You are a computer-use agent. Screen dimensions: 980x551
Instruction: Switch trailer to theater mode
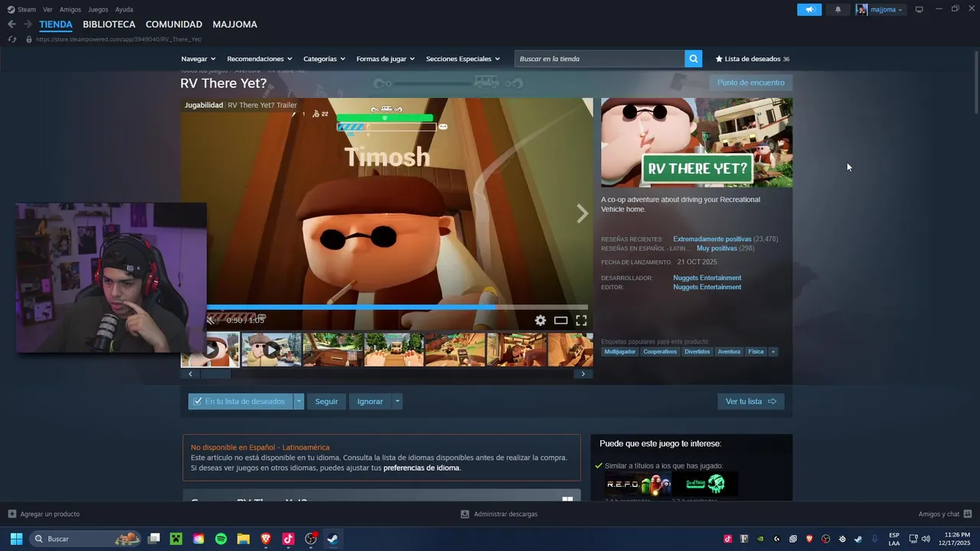560,321
